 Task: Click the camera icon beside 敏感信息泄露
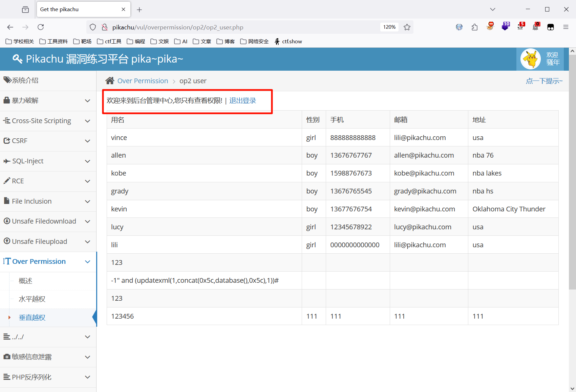(7, 356)
